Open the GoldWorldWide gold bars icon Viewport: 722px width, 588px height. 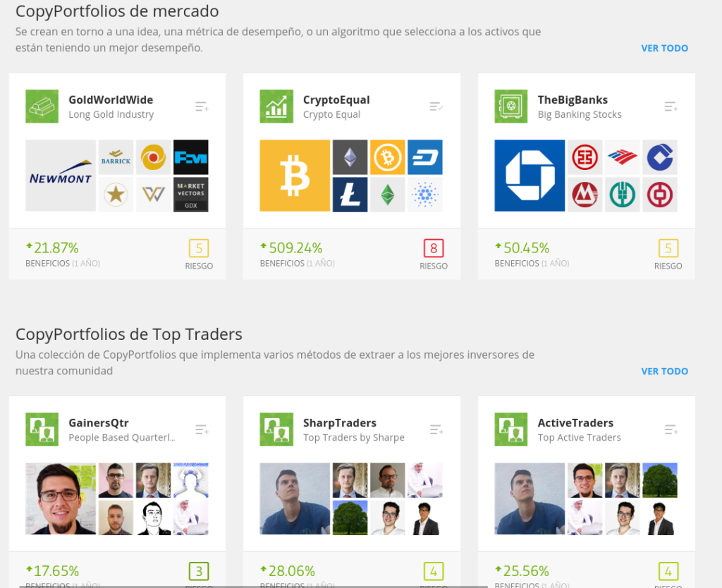tap(42, 106)
